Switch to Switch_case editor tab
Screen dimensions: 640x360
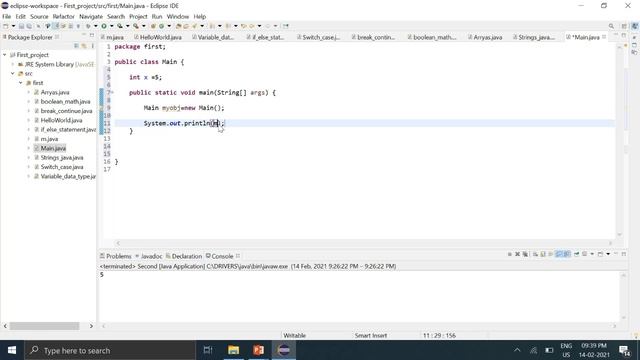[318, 37]
